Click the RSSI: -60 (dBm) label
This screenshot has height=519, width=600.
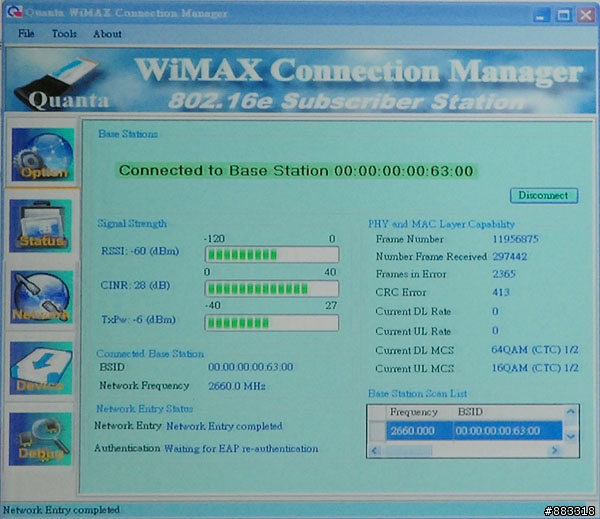coord(140,251)
